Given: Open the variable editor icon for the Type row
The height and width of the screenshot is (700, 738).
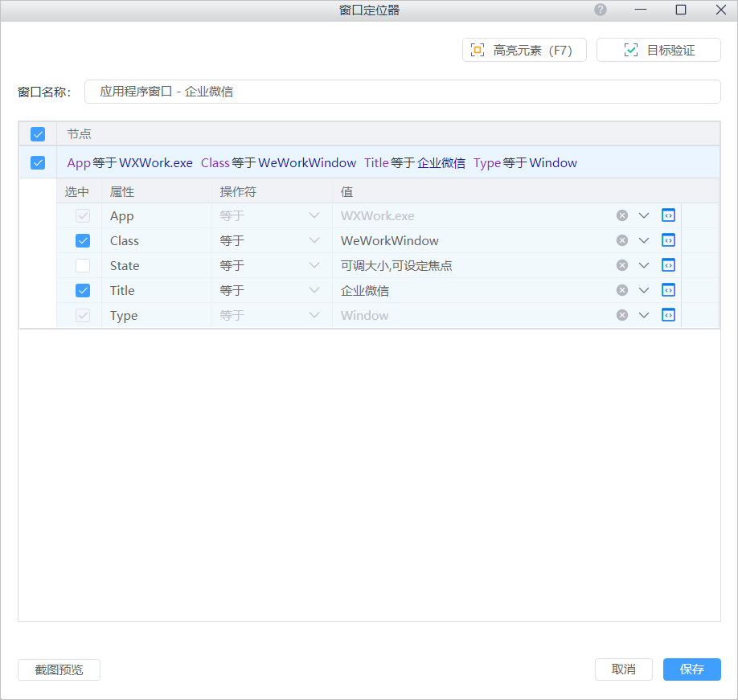Looking at the screenshot, I should [x=668, y=315].
